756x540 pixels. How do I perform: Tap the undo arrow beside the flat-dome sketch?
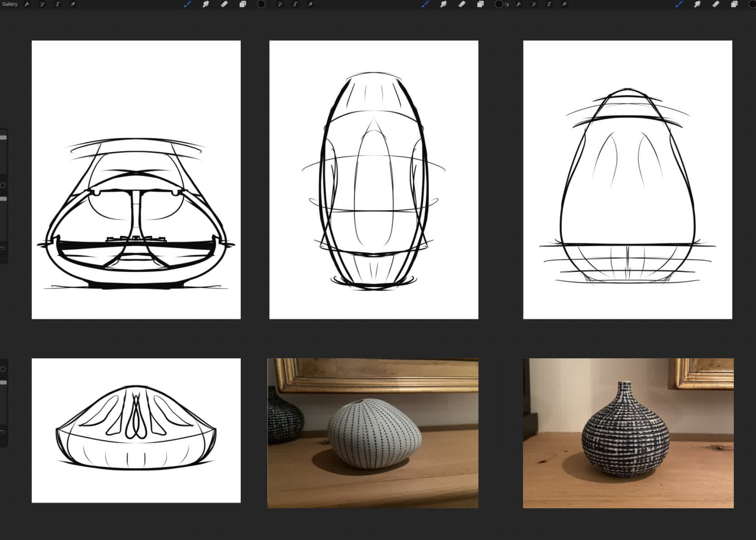tap(3, 432)
